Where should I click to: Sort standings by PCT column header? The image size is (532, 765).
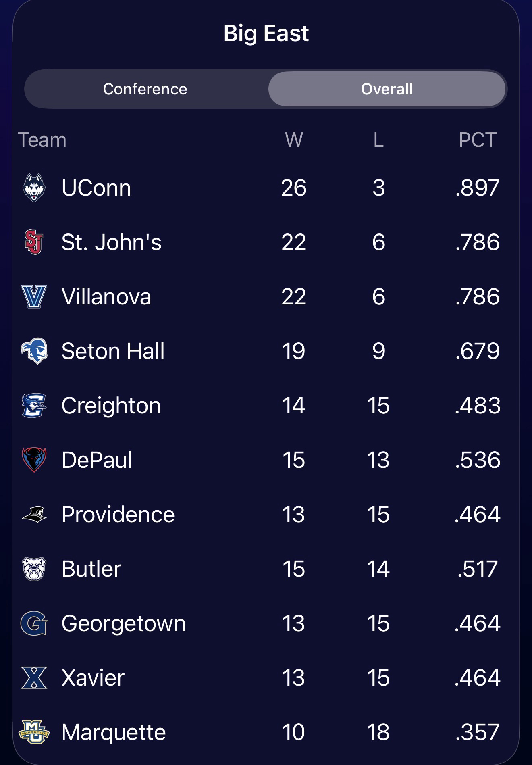(x=477, y=140)
